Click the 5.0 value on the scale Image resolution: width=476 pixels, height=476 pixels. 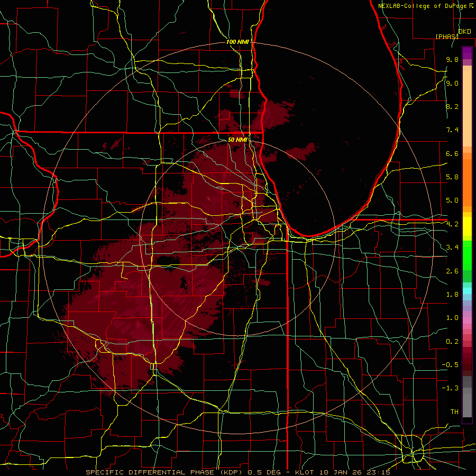point(452,200)
